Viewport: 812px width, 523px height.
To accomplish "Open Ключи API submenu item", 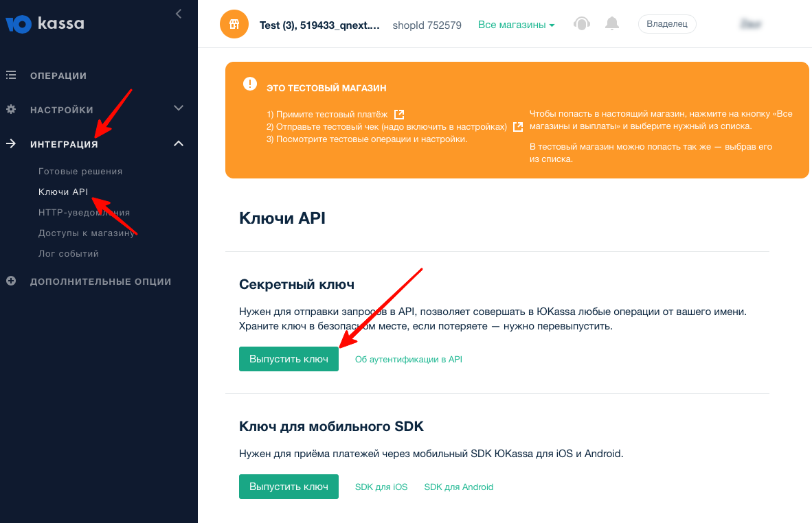I will [63, 192].
